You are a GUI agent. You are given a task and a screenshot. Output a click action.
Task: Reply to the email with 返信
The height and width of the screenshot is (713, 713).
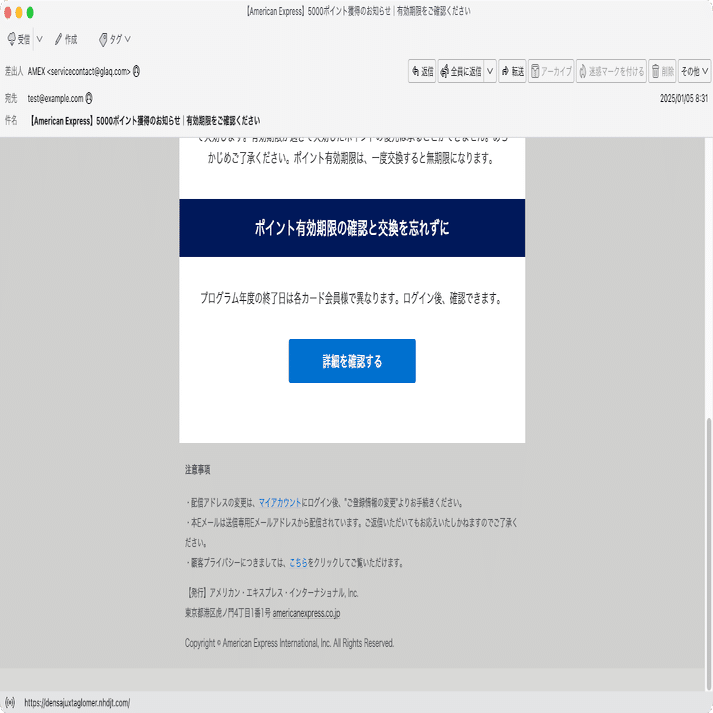422,71
